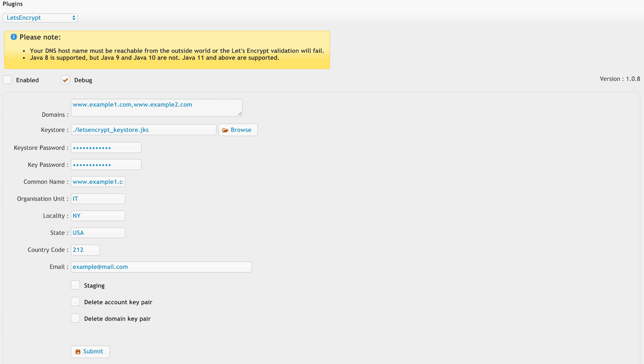Click the Country Code label

pos(48,250)
